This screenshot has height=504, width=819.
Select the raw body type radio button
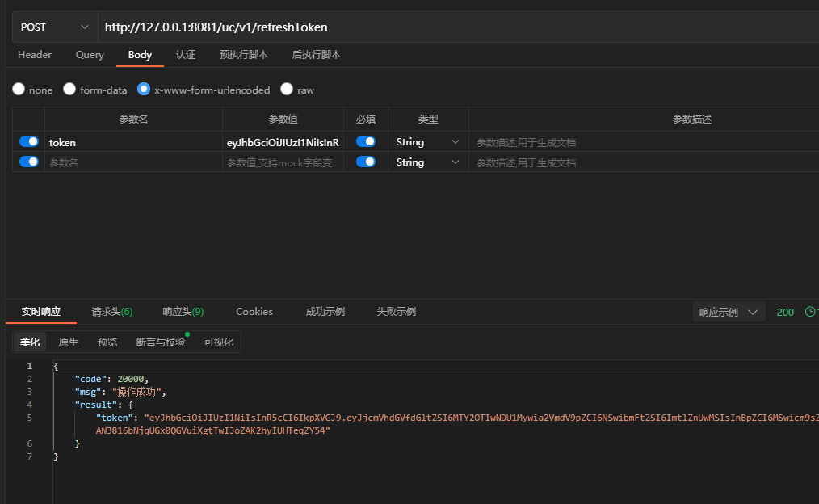pyautogui.click(x=287, y=90)
